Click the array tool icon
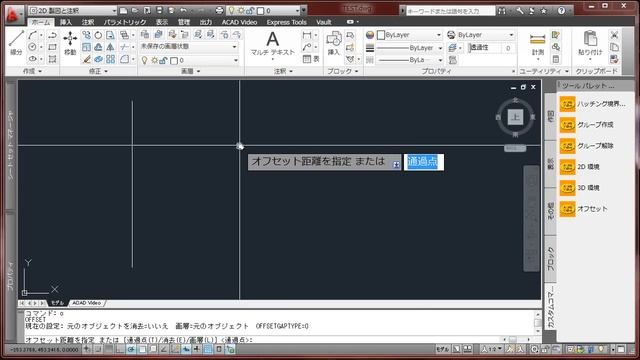The width and height of the screenshot is (640, 360). pyautogui.click(x=110, y=59)
